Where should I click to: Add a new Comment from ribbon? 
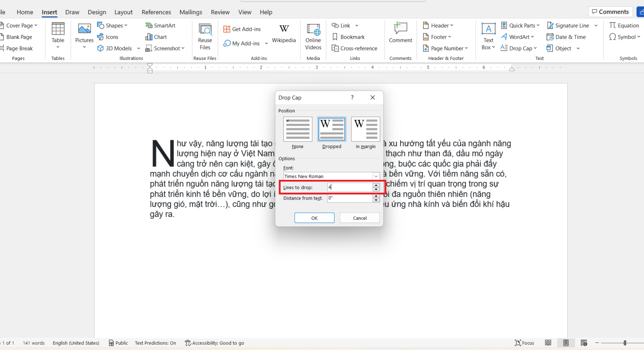pos(400,33)
